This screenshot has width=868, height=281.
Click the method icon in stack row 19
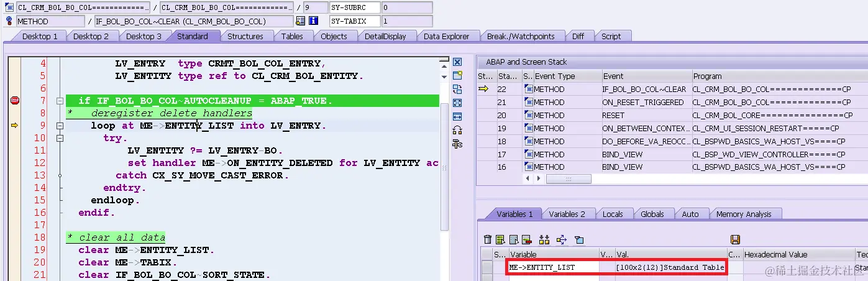[x=528, y=128]
